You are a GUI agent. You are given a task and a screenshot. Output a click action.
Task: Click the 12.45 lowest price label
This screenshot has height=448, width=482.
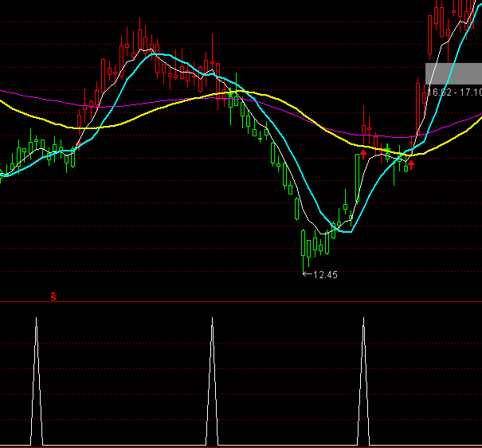coord(324,275)
